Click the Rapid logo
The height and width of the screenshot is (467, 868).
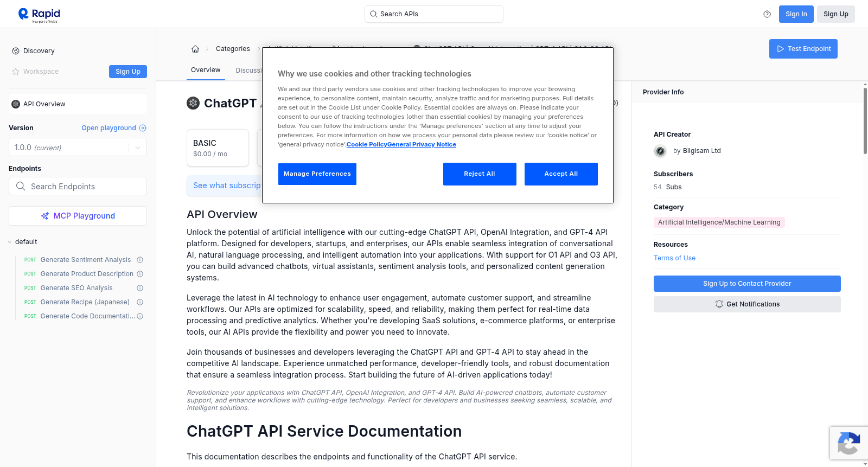[39, 15]
